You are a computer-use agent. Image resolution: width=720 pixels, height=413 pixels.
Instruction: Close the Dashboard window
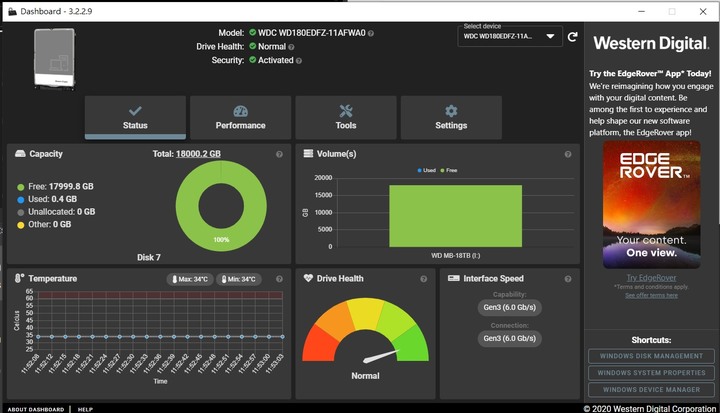tap(703, 11)
